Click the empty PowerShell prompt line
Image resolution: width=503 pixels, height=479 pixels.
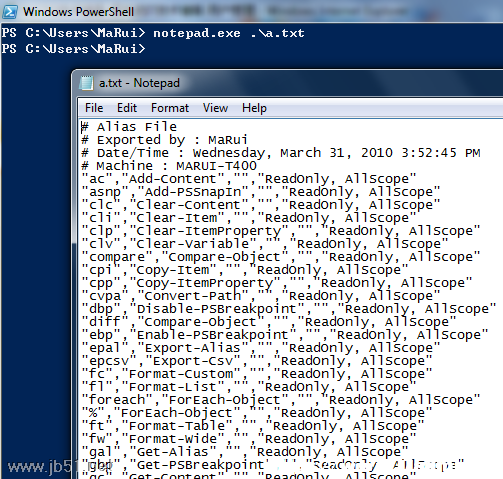click(74, 49)
